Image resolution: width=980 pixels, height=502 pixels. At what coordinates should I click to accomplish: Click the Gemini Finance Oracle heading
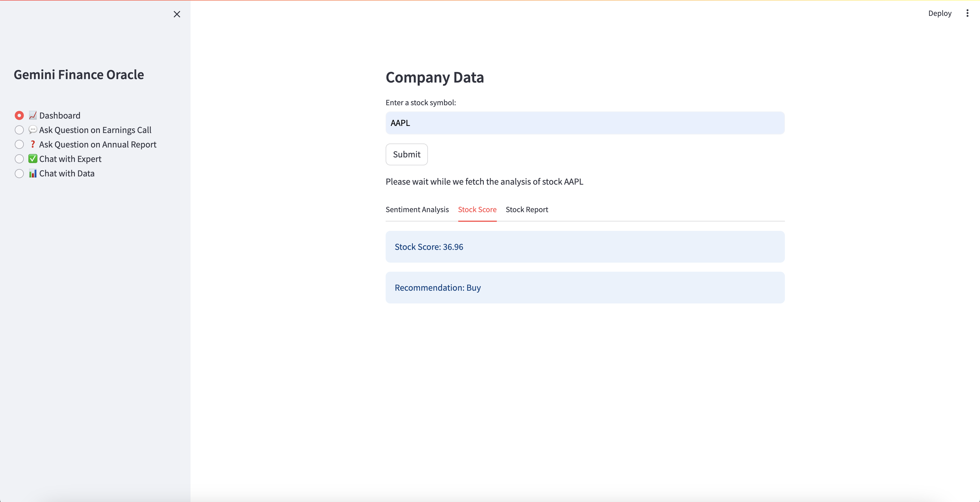click(79, 75)
